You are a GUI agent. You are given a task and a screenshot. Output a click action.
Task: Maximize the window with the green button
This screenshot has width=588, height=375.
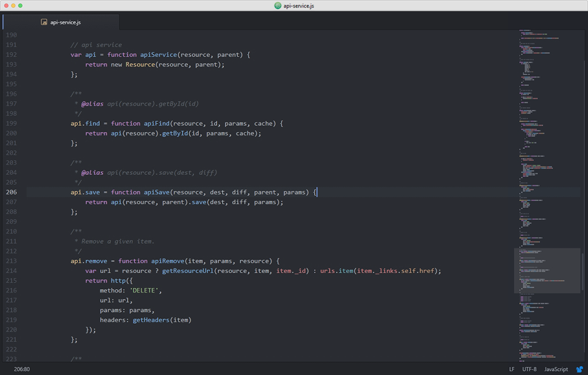tap(20, 6)
